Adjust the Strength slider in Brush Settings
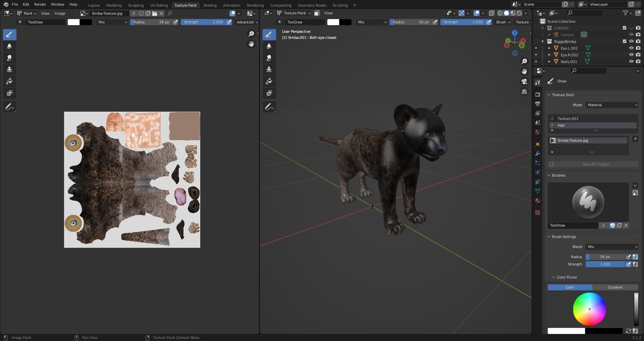Viewport: 644px width, 341px height. (x=605, y=264)
